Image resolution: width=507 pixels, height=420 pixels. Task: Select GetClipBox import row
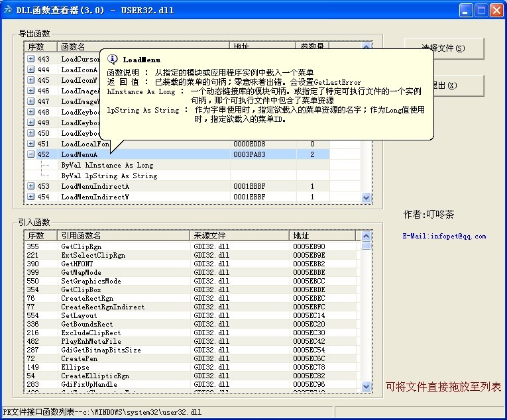192,289
